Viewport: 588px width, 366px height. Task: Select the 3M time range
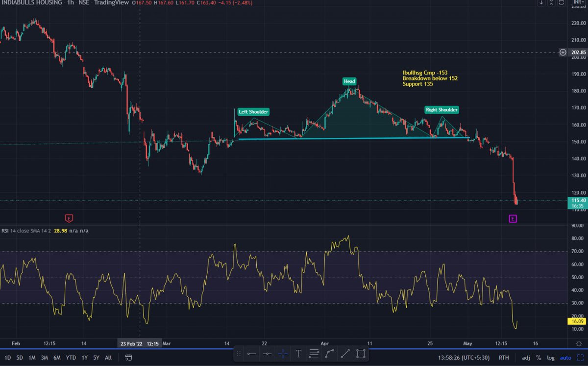[45, 358]
